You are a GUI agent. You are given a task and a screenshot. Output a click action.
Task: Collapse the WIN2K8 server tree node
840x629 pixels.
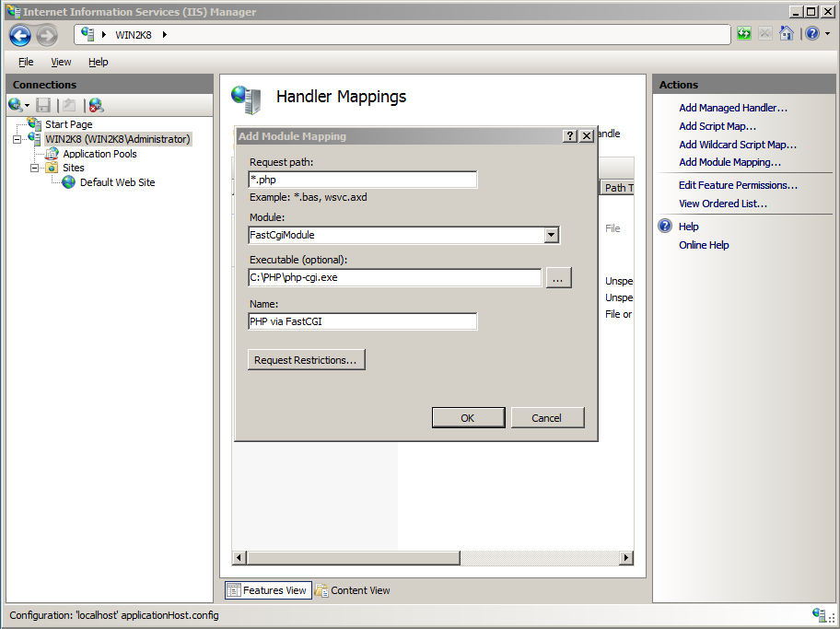click(17, 140)
